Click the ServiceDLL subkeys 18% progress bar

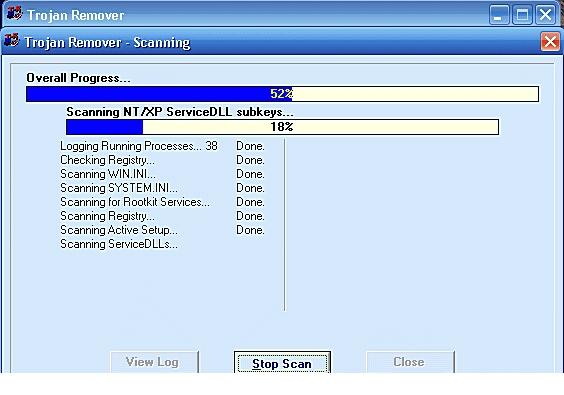282,127
